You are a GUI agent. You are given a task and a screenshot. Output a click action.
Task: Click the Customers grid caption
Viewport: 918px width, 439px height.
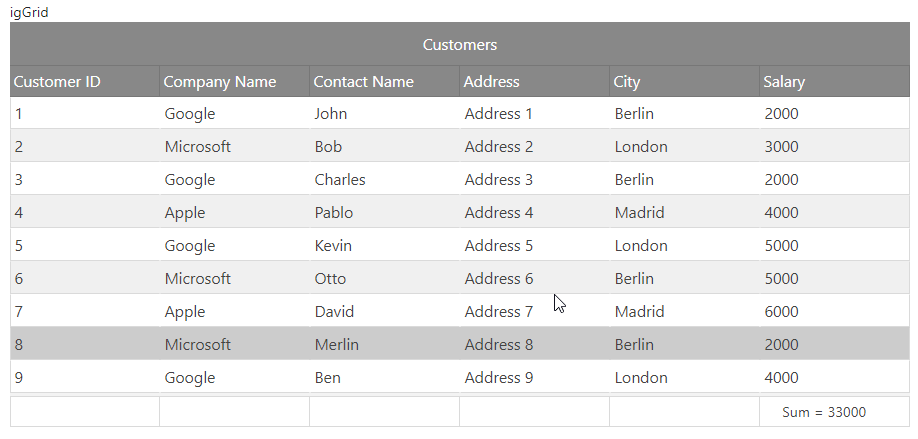(x=459, y=45)
